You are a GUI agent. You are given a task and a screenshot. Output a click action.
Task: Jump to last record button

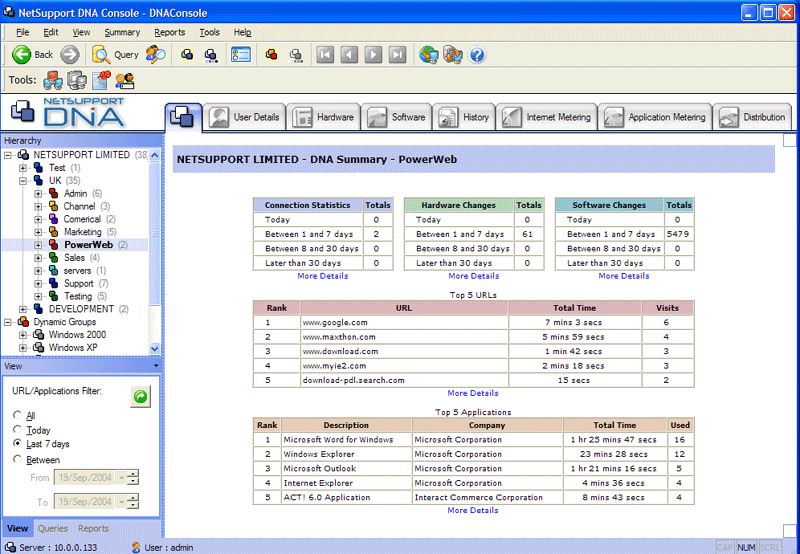(x=397, y=55)
